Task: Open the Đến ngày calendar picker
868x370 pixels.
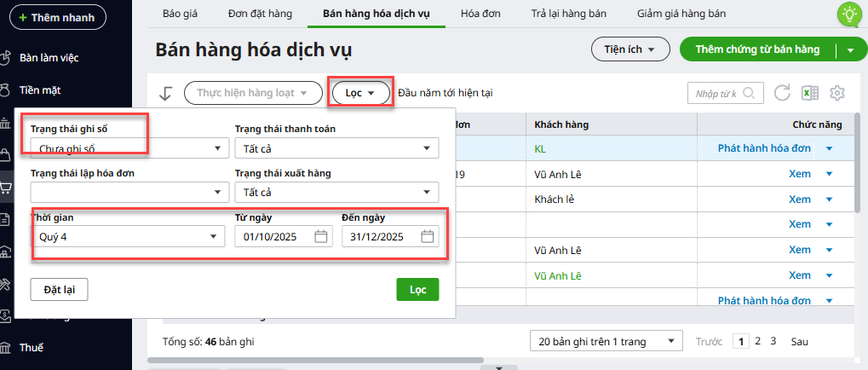Action: (x=428, y=237)
